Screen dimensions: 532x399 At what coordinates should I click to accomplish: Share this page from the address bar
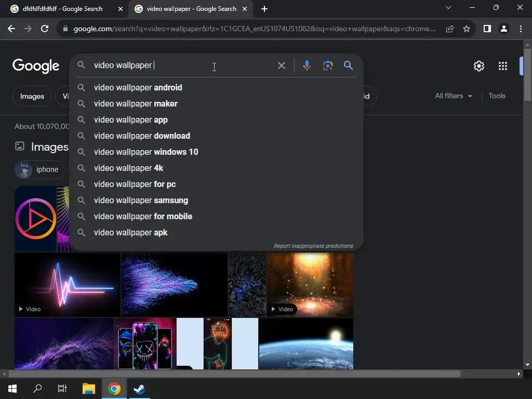point(450,29)
